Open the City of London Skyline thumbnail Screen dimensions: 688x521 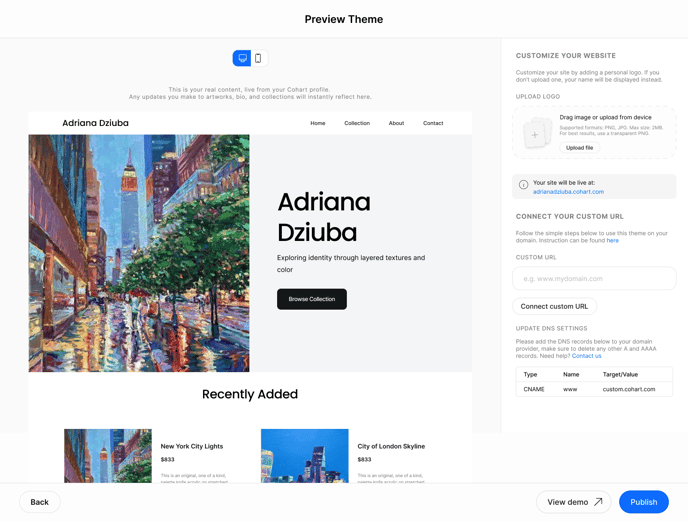click(x=304, y=456)
